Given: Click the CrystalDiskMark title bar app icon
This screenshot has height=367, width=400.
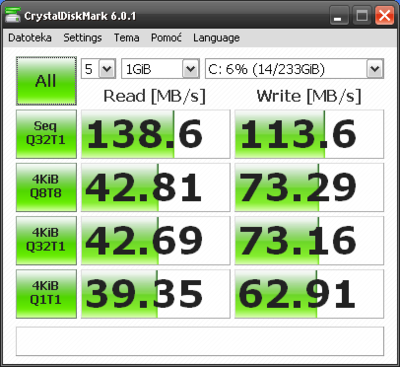Looking at the screenshot, I should [12, 15].
